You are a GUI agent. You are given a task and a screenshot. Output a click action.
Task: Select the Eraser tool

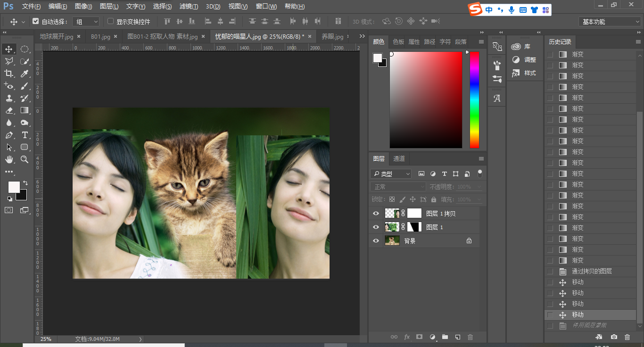point(9,110)
